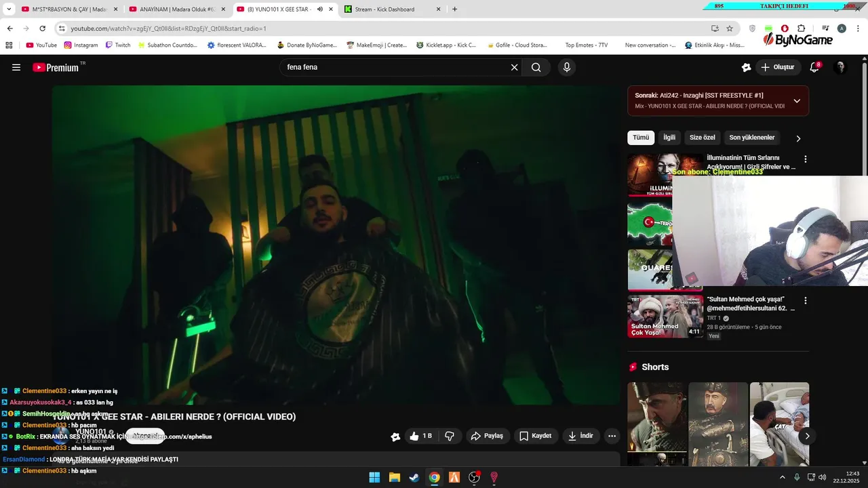Show more filter chips with right arrow
Viewport: 868px width, 488px height.
pyautogui.click(x=798, y=138)
